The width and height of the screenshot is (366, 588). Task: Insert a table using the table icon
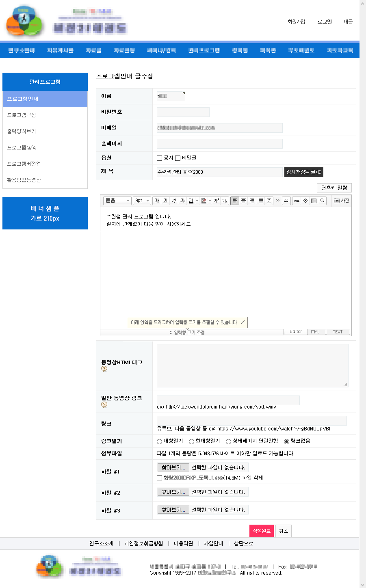[x=314, y=200]
